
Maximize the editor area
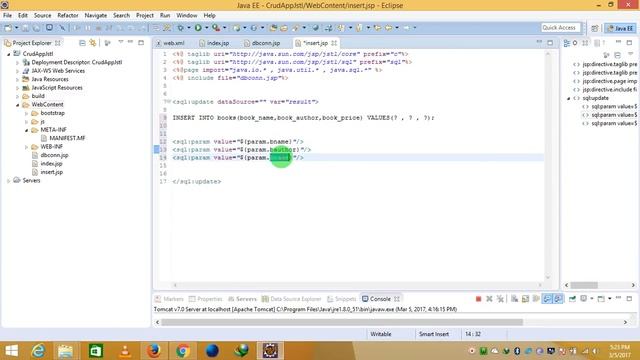pyautogui.click(x=550, y=43)
